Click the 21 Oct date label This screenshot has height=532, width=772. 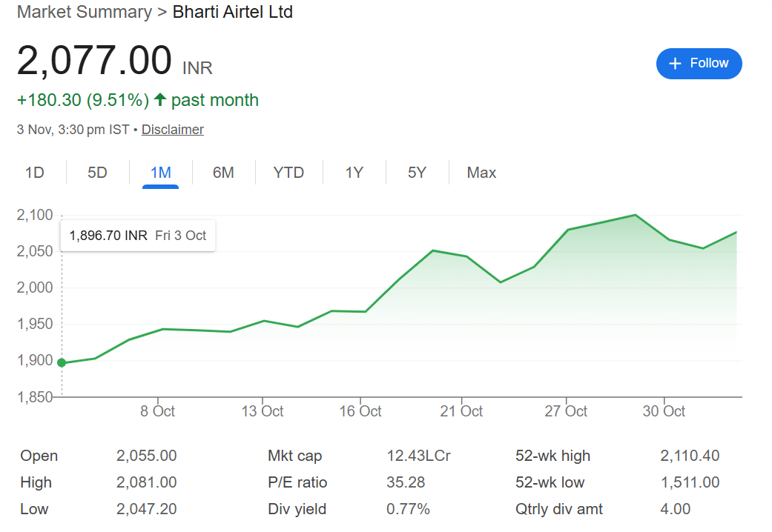coord(461,411)
